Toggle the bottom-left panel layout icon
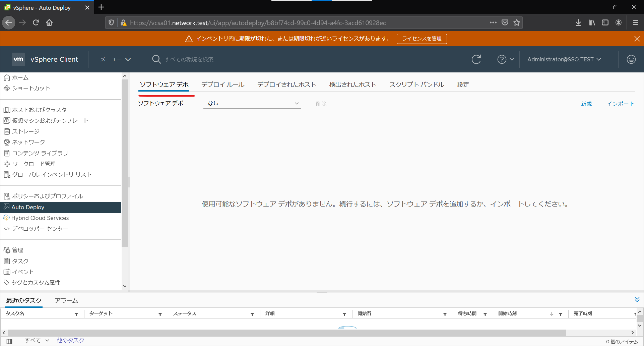Image resolution: width=644 pixels, height=346 pixels. click(9, 341)
